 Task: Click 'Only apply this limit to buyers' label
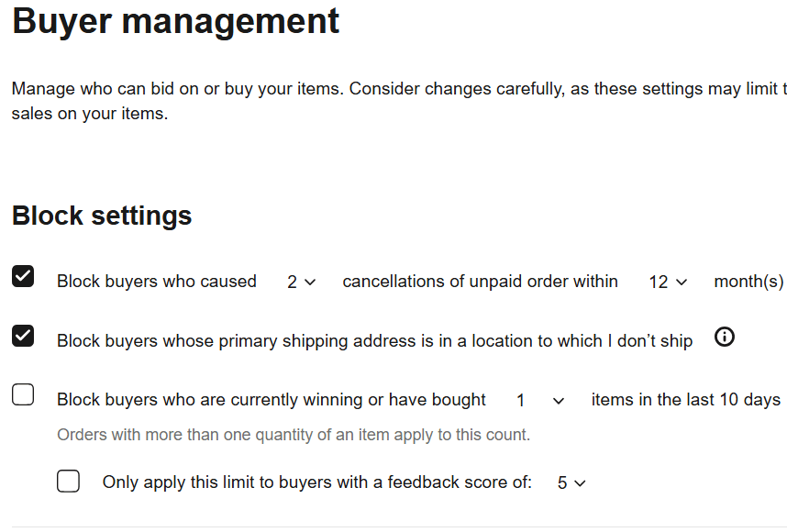(316, 482)
